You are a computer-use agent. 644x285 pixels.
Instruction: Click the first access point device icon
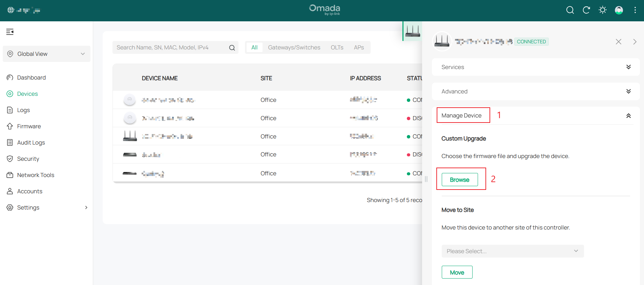tap(129, 100)
